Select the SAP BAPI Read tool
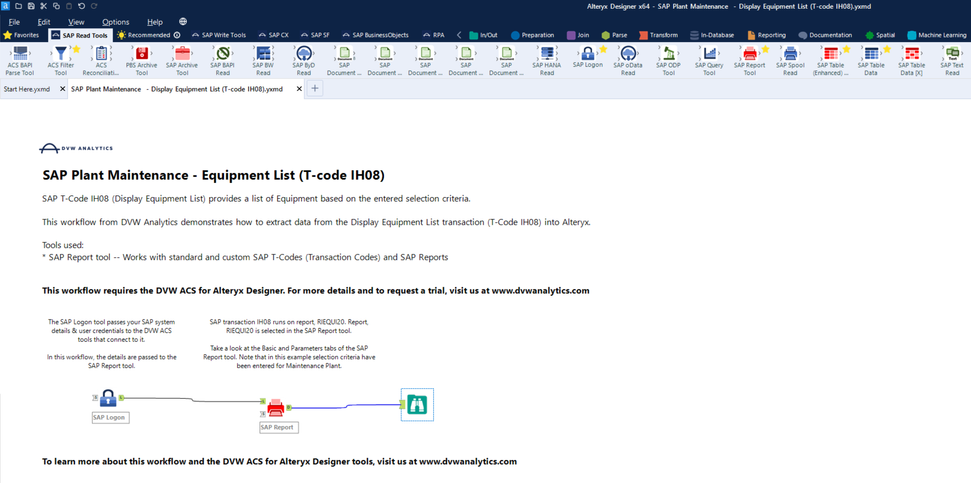 pyautogui.click(x=222, y=61)
